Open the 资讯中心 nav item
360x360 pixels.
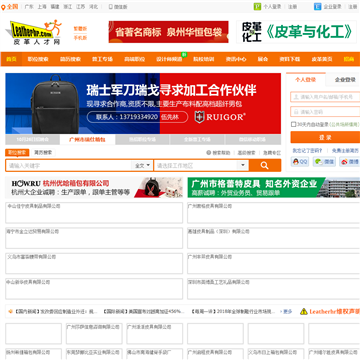[236, 59]
